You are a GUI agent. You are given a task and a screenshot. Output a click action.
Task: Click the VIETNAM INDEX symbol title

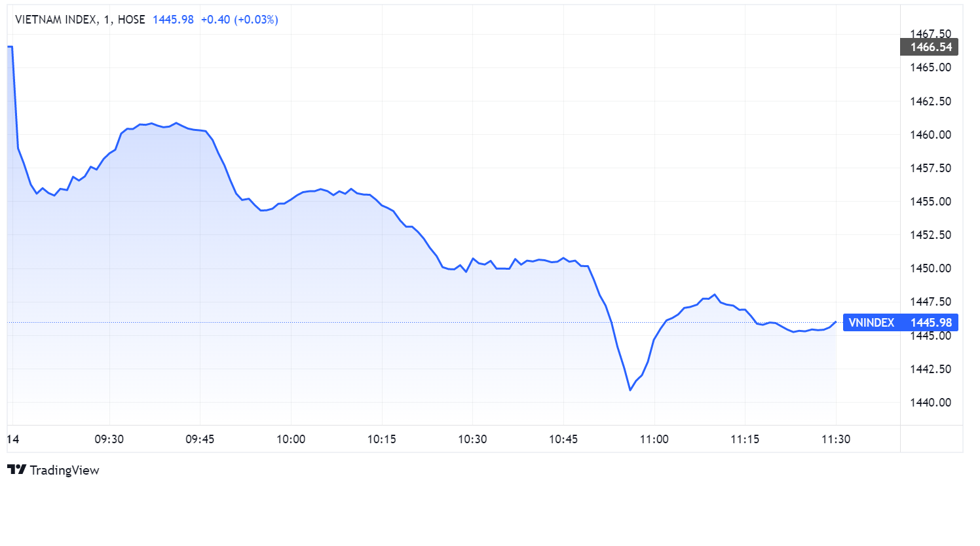[x=56, y=20]
